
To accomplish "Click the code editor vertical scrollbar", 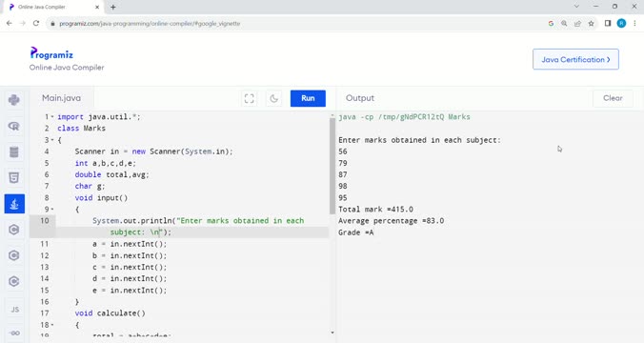I will pyautogui.click(x=332, y=166).
